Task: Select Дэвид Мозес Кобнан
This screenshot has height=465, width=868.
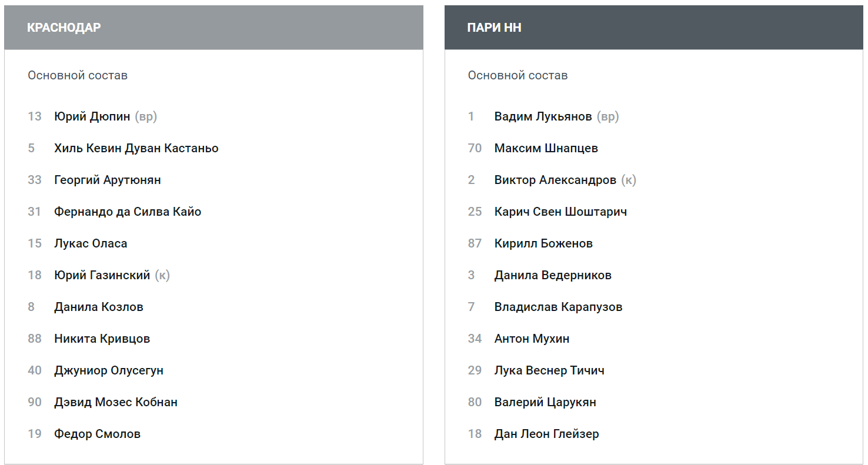Action: (116, 402)
